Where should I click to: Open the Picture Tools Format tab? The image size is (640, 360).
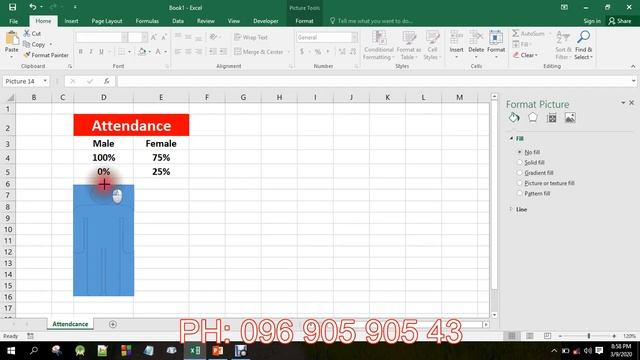[x=304, y=21]
